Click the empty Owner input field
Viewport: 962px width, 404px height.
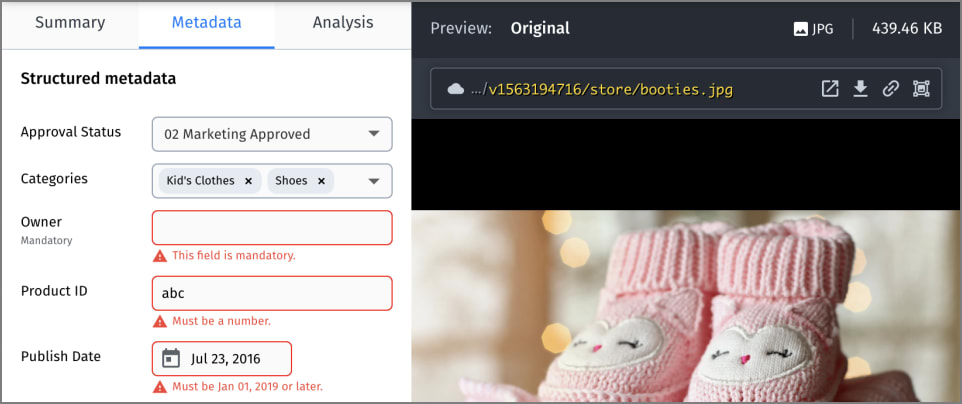click(272, 228)
